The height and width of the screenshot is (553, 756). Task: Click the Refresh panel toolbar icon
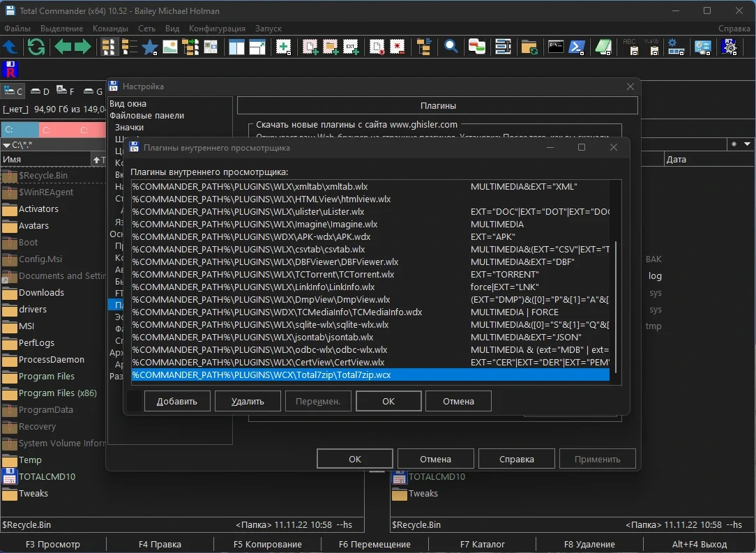[x=36, y=47]
